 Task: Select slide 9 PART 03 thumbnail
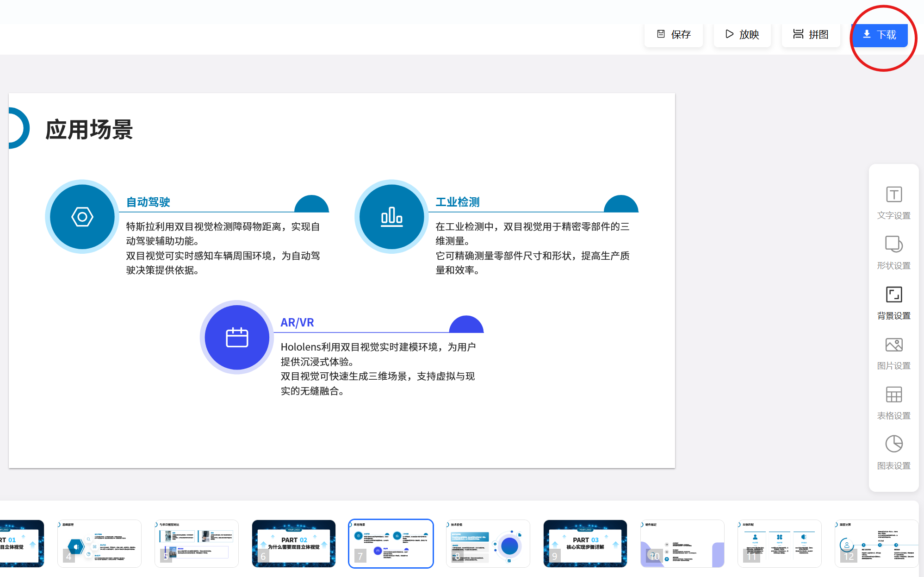point(585,544)
